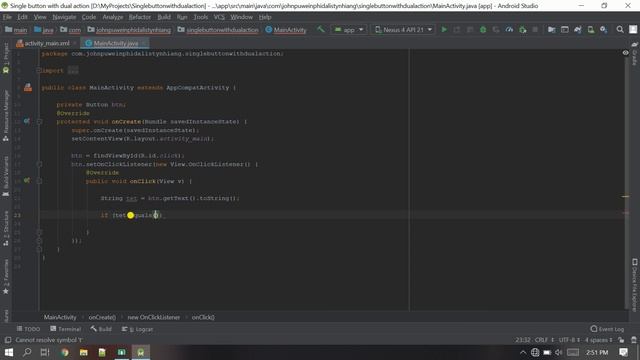The height and width of the screenshot is (360, 640).
Task: Click the Stop icon in the toolbar
Action: coord(535,30)
